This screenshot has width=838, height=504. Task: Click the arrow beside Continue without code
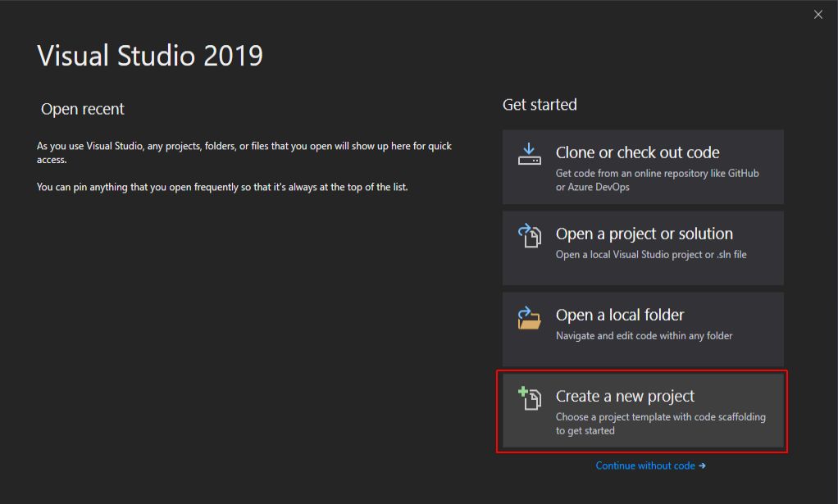[x=702, y=465]
